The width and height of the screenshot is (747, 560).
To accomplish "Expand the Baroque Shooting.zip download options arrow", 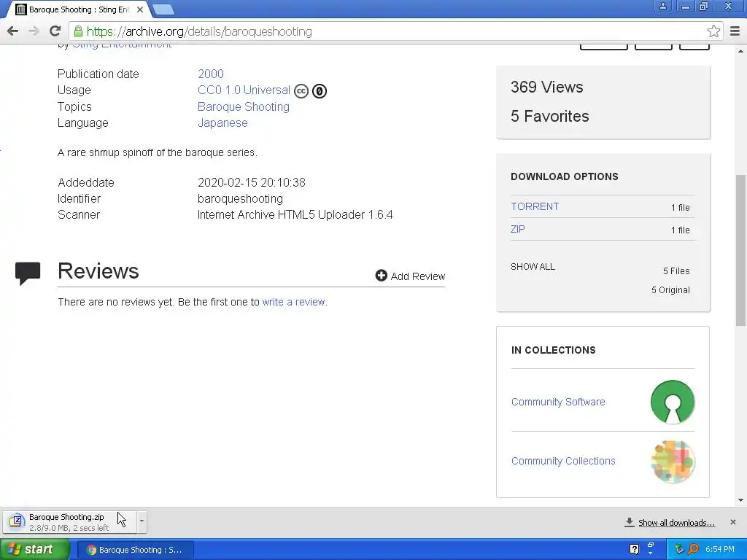I will [x=142, y=521].
